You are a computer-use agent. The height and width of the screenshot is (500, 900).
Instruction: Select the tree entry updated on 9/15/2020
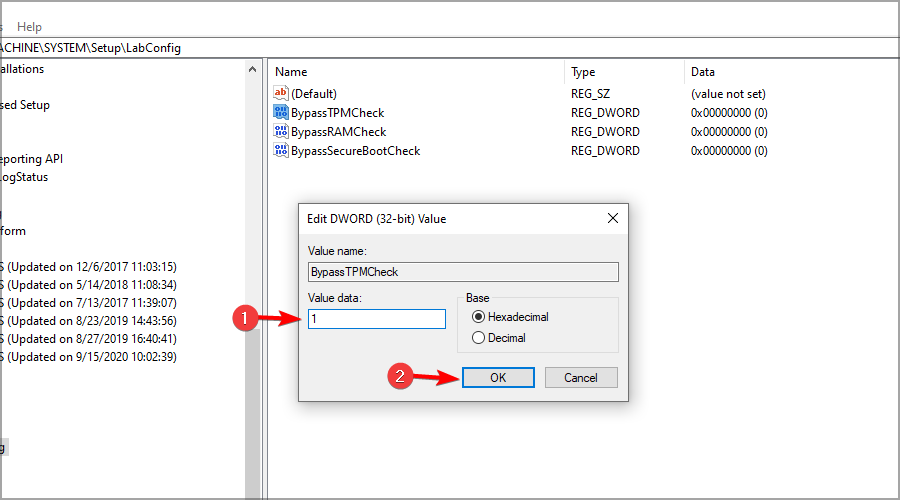(90, 357)
